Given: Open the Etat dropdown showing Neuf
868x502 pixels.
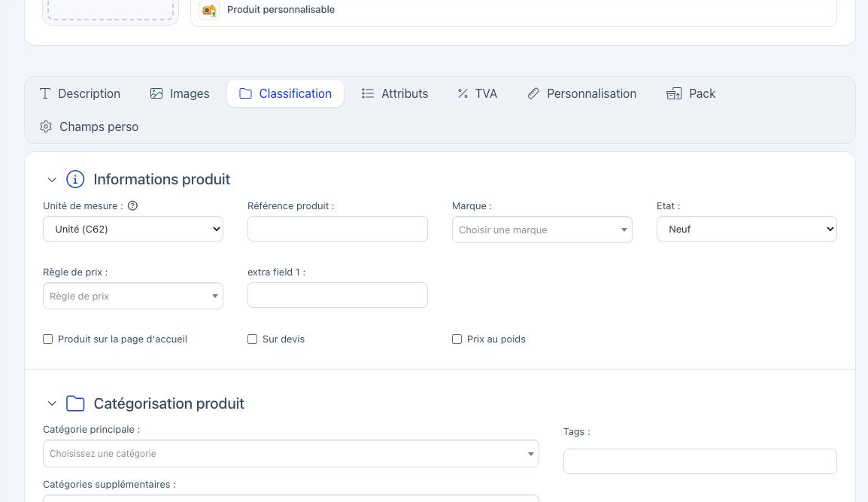Looking at the screenshot, I should tap(747, 229).
